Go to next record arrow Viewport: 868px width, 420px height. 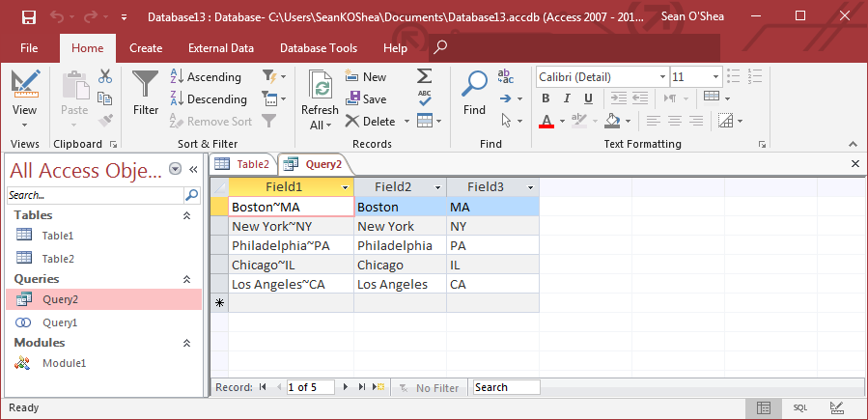click(x=346, y=387)
